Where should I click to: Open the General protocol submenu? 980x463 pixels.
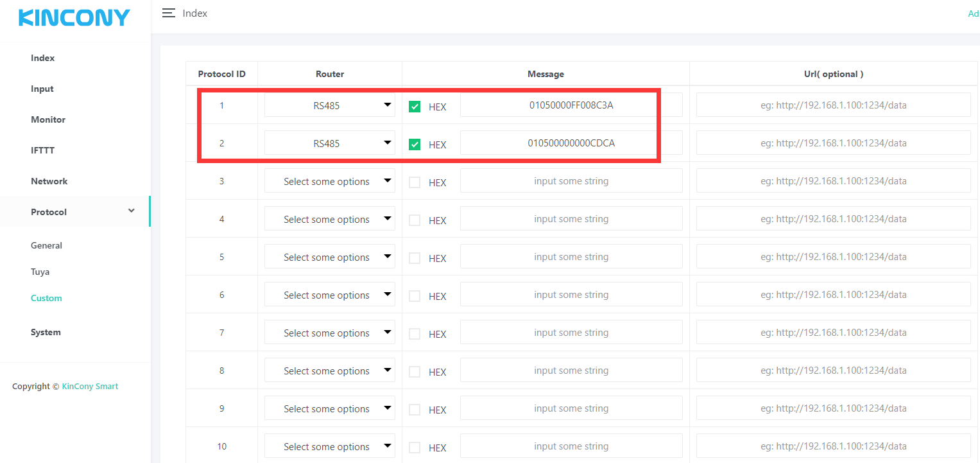[46, 245]
